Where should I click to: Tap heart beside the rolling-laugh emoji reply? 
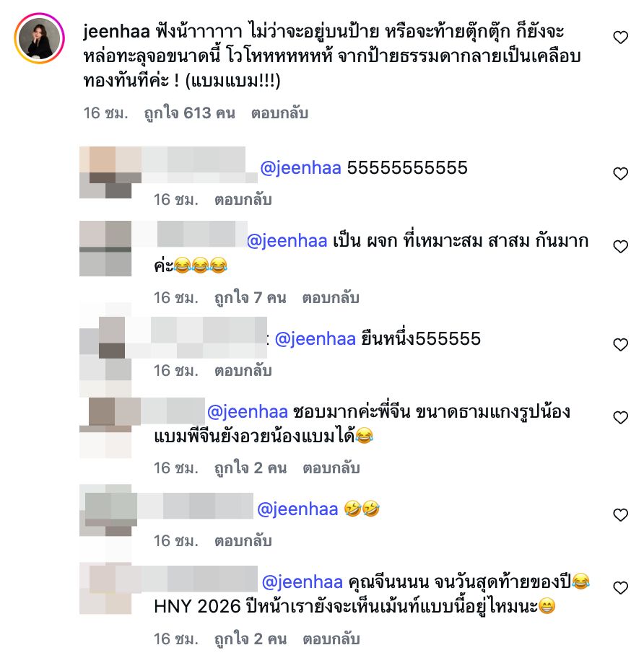pyautogui.click(x=620, y=514)
